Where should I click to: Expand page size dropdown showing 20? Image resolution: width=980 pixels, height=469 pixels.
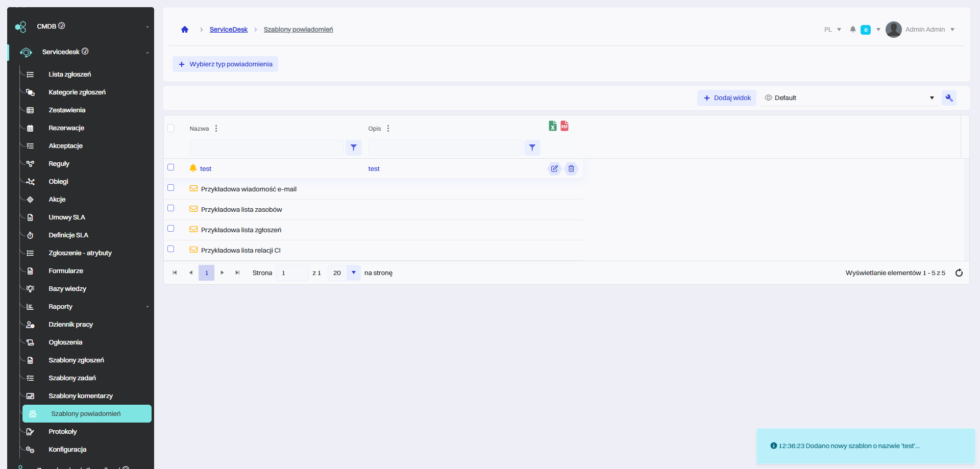point(353,273)
